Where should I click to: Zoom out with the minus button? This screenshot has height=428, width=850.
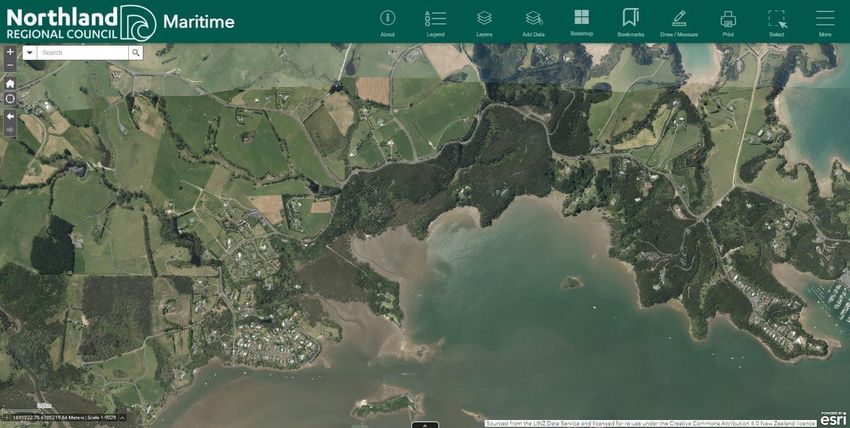click(10, 65)
